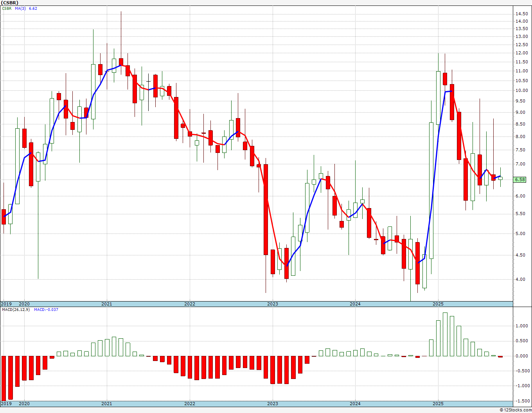Click the 4.00 price axis label
This screenshot has width=532, height=413.
click(520, 280)
